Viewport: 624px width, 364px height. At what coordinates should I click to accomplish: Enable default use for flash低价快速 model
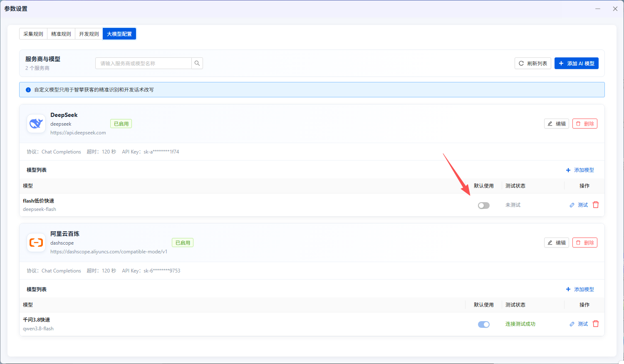[x=484, y=206]
